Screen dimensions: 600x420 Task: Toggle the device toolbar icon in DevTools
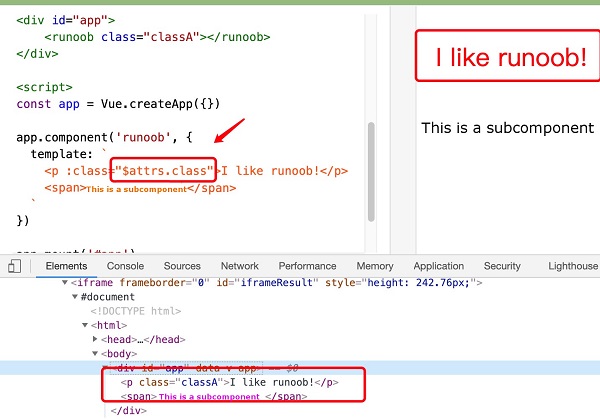(x=14, y=266)
